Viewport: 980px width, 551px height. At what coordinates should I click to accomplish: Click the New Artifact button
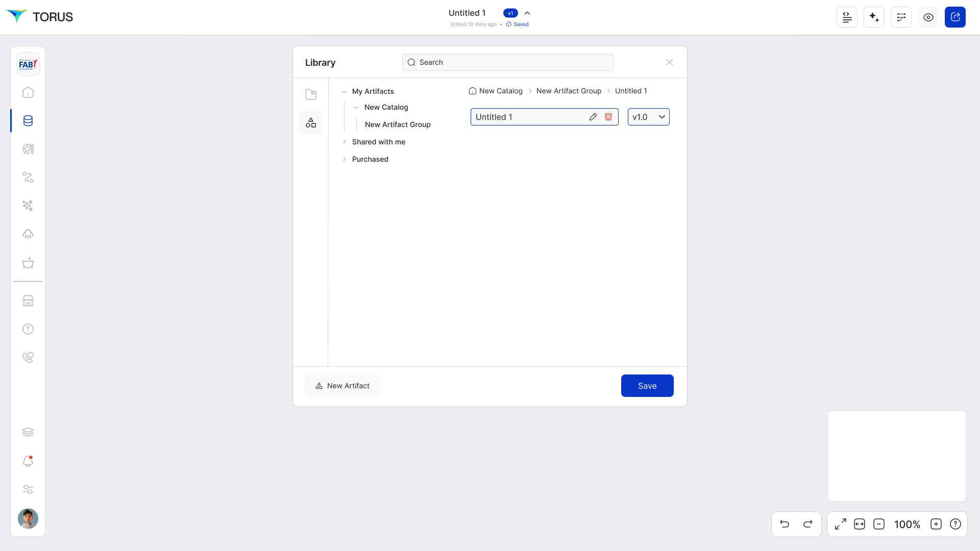click(x=342, y=386)
